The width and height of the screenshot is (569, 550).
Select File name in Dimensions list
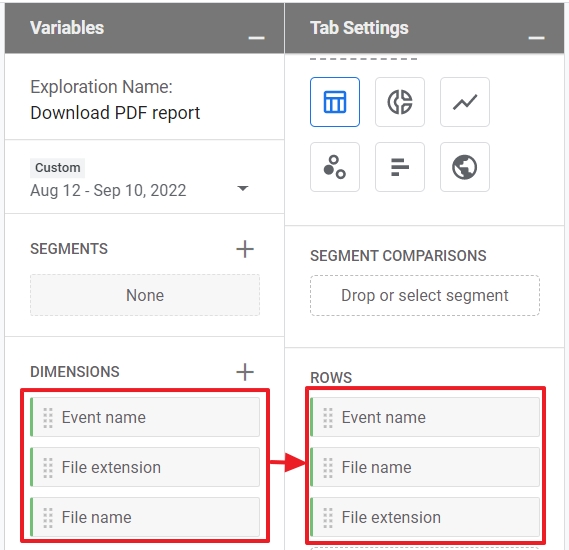pos(145,517)
